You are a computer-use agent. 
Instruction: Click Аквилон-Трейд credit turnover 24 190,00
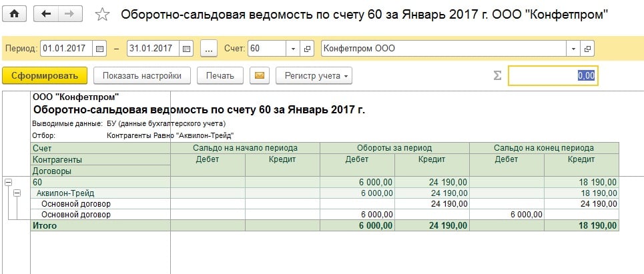click(432, 193)
